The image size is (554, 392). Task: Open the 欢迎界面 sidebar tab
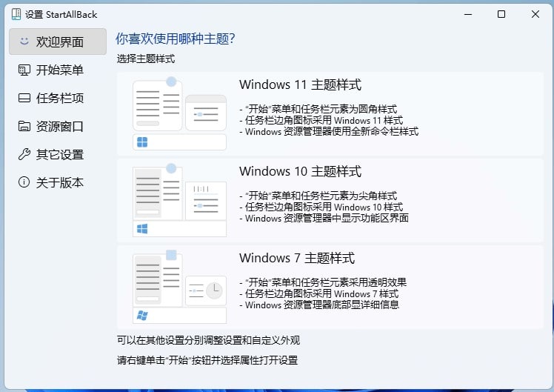[x=58, y=41]
